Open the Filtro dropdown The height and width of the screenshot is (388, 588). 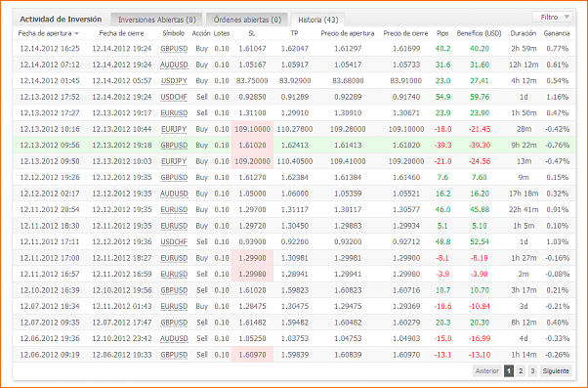click(554, 17)
